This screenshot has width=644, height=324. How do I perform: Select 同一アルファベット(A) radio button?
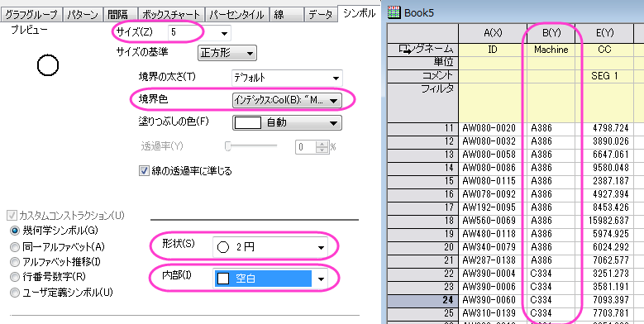15,247
